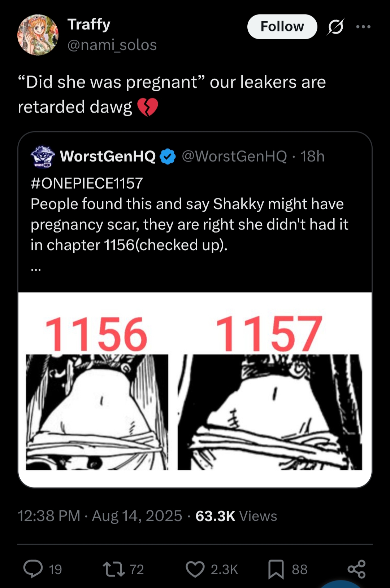Expand the truncated quoted text ellipsis

[x=36, y=269]
